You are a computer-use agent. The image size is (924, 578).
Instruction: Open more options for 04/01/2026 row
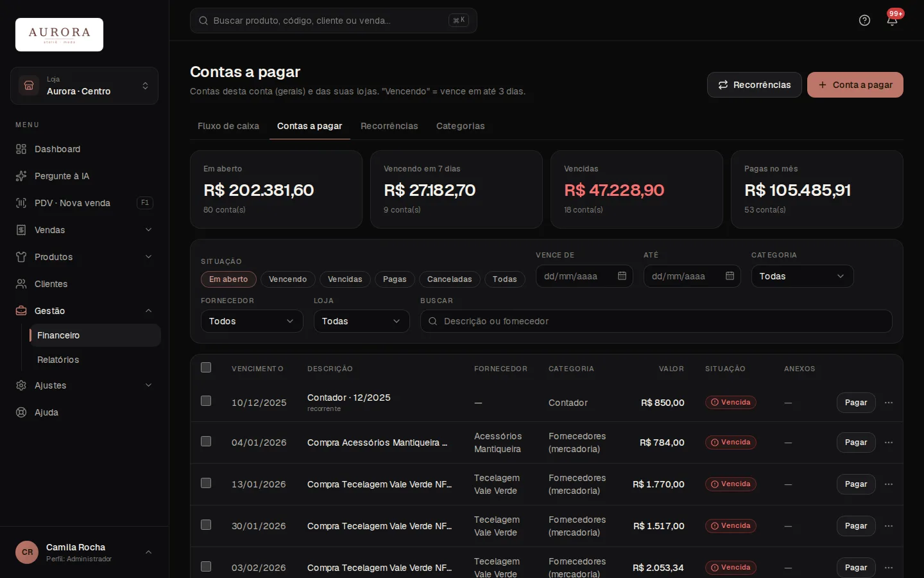pos(889,442)
